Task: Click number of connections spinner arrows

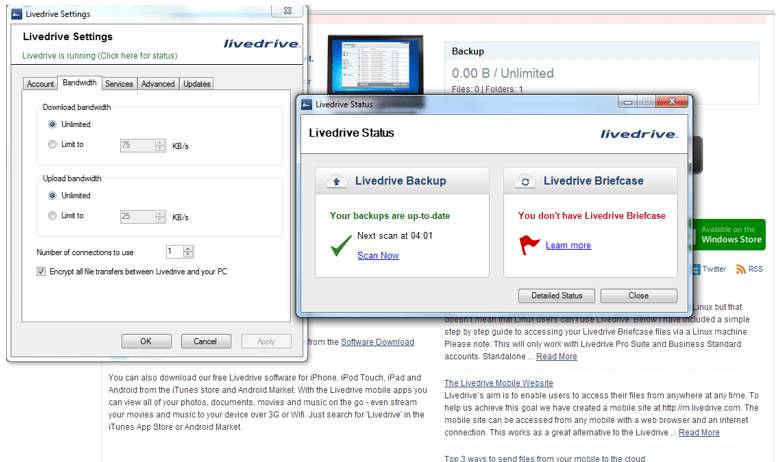Action: click(x=188, y=251)
